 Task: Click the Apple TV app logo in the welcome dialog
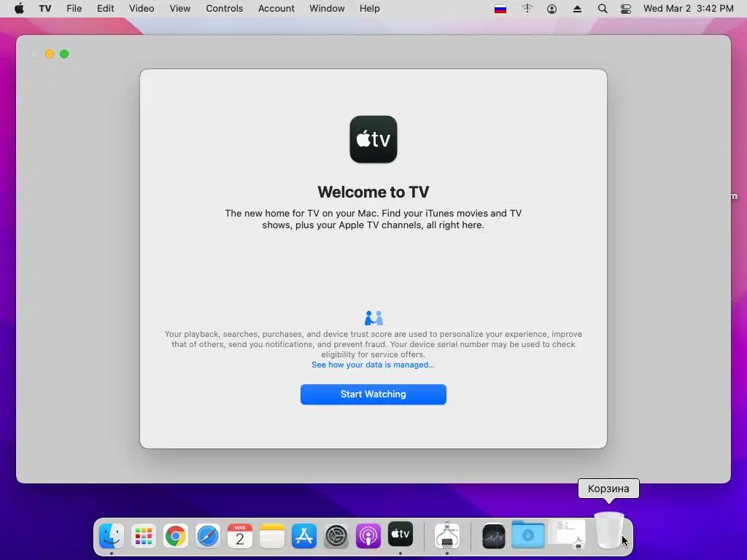click(373, 139)
